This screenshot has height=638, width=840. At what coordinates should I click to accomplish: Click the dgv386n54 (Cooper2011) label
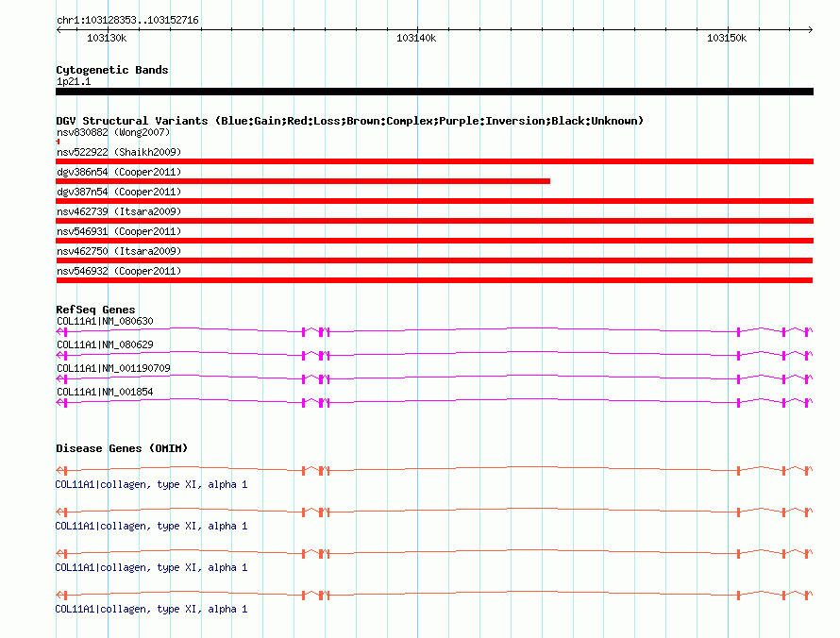tap(119, 172)
